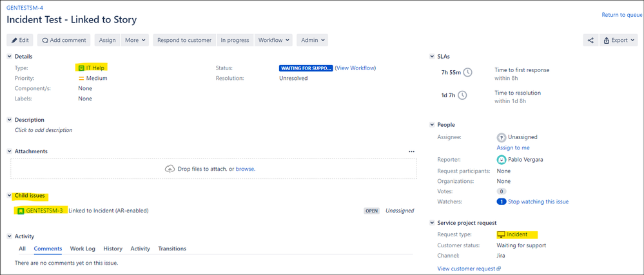Click the Medium priority icon
This screenshot has height=275, width=644.
point(81,78)
